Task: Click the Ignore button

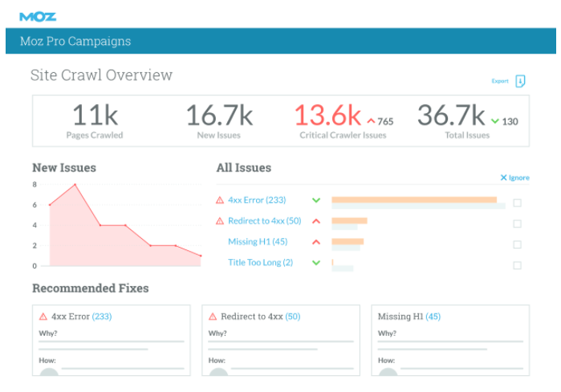Action: 514,178
